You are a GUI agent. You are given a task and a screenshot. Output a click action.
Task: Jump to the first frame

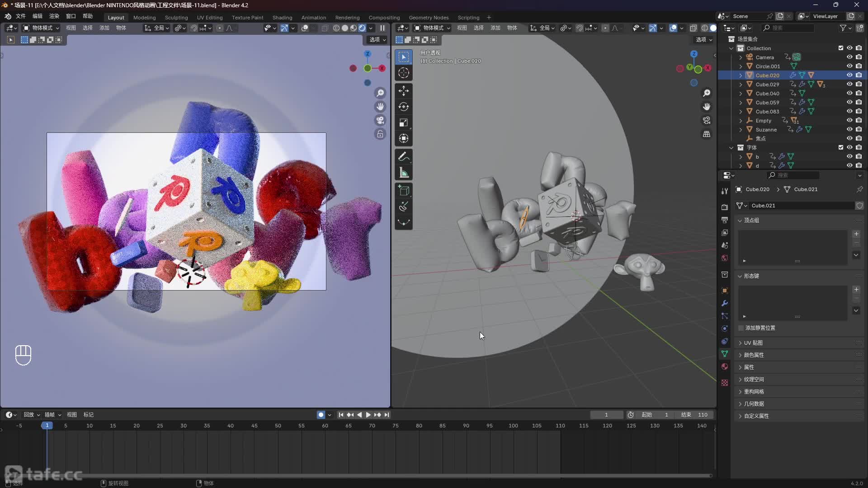point(341,415)
